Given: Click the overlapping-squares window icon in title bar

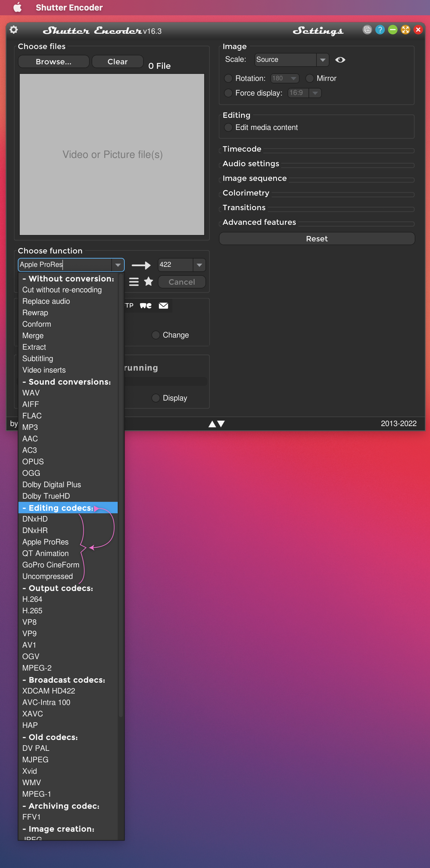Looking at the screenshot, I should pos(367,30).
